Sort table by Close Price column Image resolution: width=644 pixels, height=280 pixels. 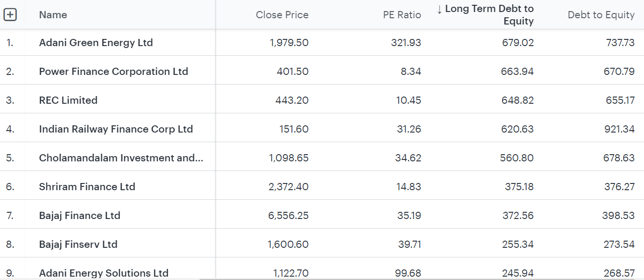282,15
